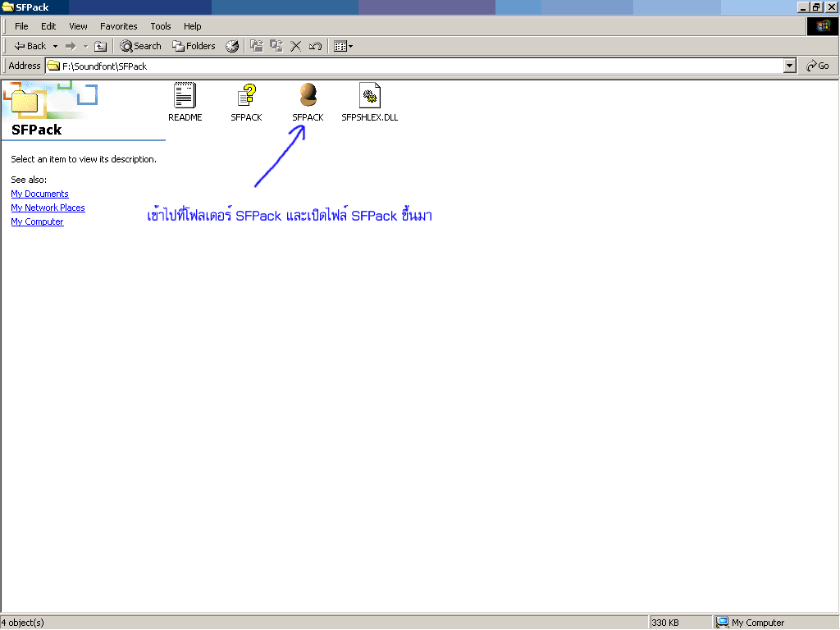Open the Search pane
This screenshot has width=840, height=630.
pos(140,46)
